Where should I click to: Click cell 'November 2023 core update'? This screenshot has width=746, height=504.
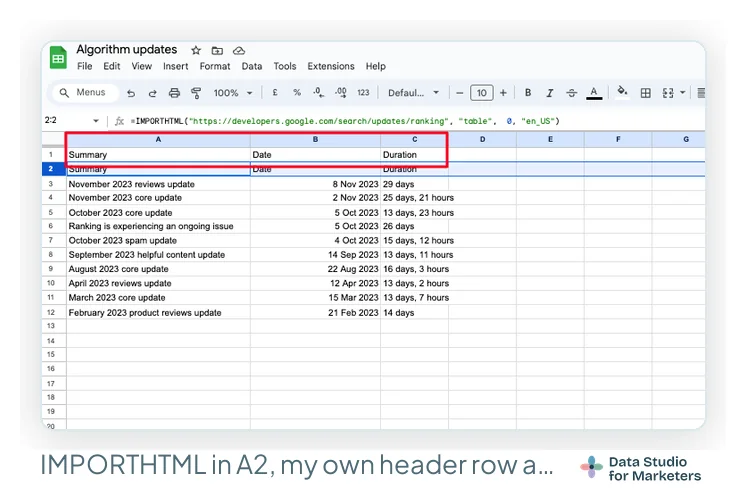[158, 198]
